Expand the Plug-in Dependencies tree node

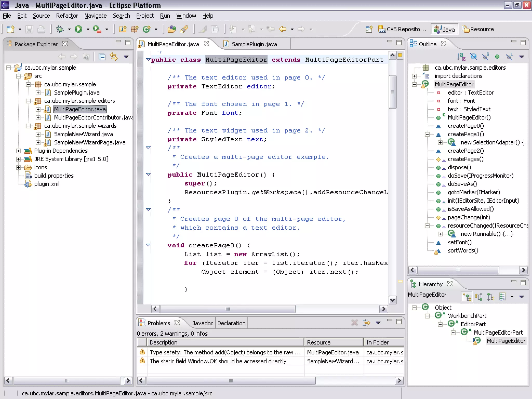point(18,151)
